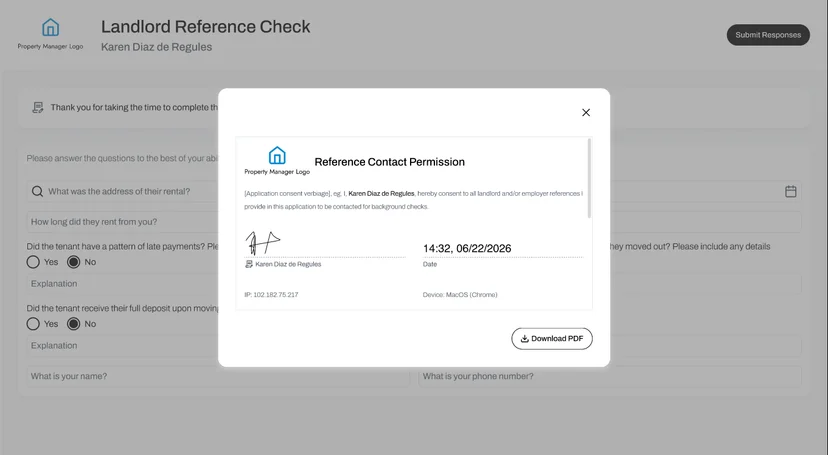The width and height of the screenshot is (828, 455).
Task: Click the document scrollbar in the dialog
Action: pyautogui.click(x=589, y=178)
